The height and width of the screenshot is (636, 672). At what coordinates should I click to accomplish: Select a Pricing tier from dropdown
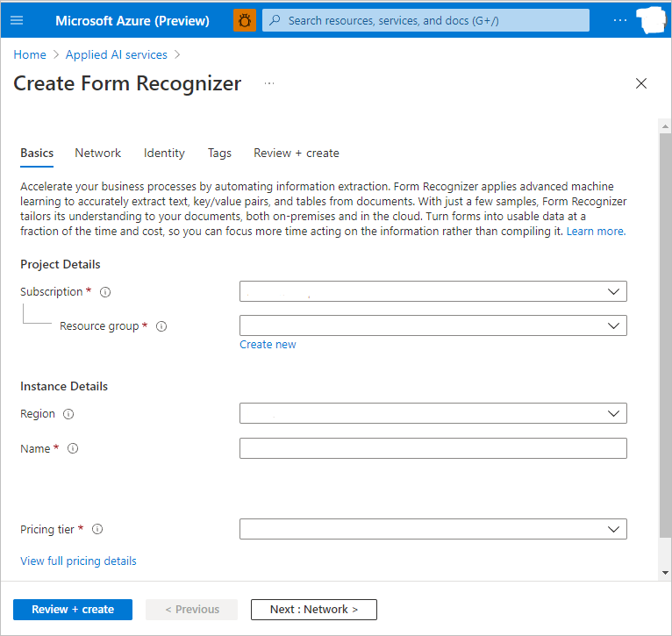coord(433,529)
